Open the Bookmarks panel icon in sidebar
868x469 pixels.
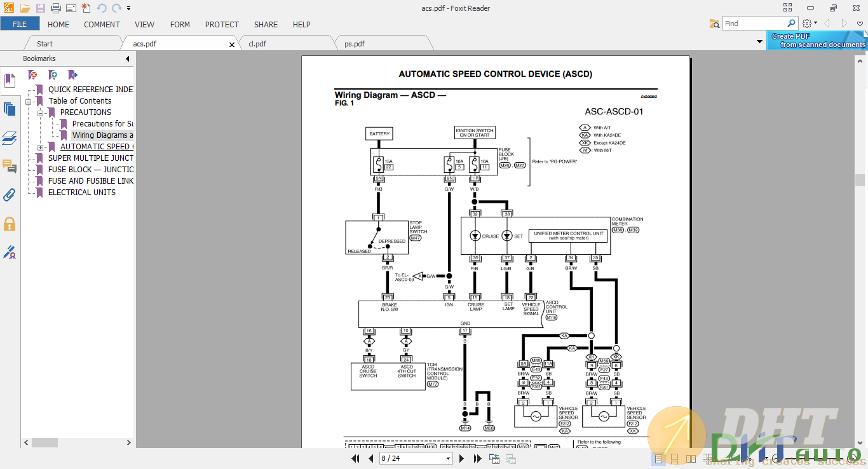(10, 81)
